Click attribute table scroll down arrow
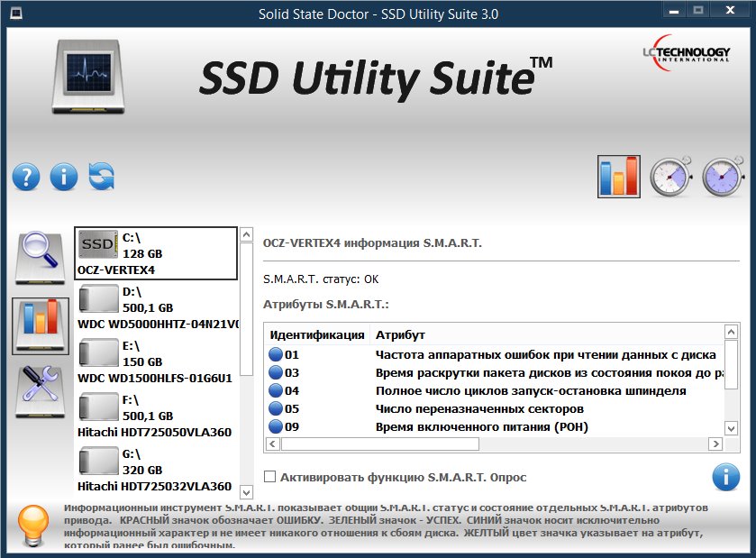The image size is (756, 558). (732, 428)
